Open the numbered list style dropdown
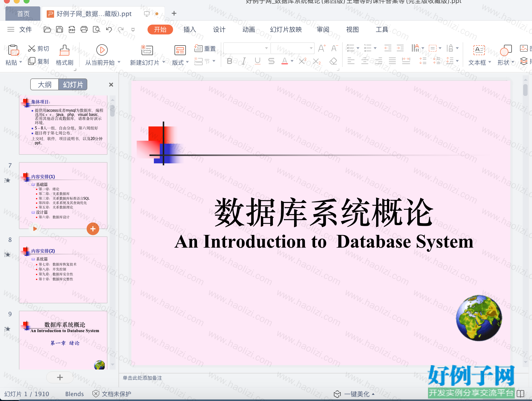The height and width of the screenshot is (401, 532). coord(375,48)
